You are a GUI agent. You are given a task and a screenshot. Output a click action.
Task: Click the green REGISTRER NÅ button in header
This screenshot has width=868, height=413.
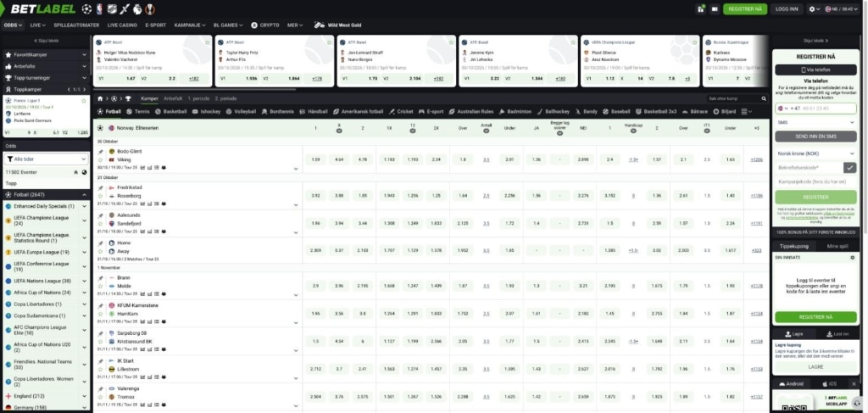(745, 8)
